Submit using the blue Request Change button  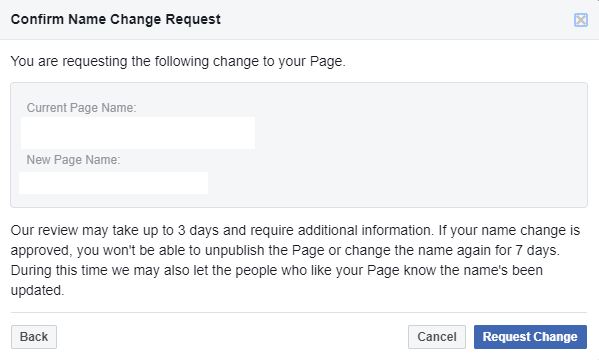point(530,337)
